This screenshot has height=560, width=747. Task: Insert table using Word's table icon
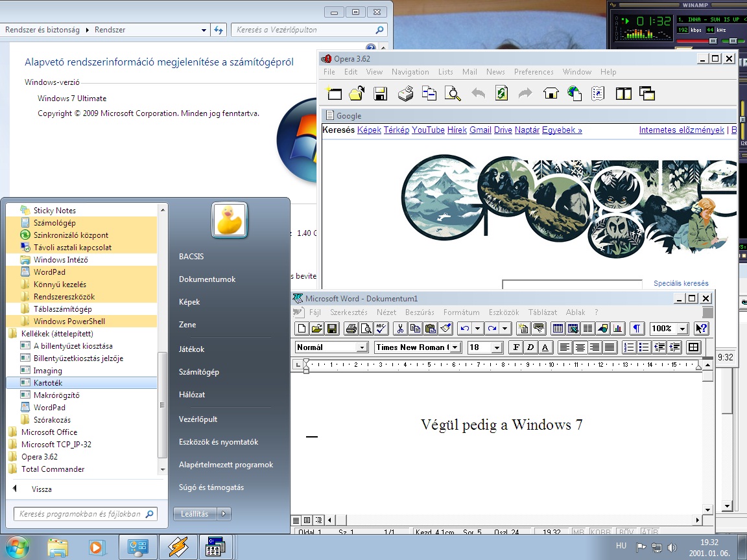coord(558,328)
